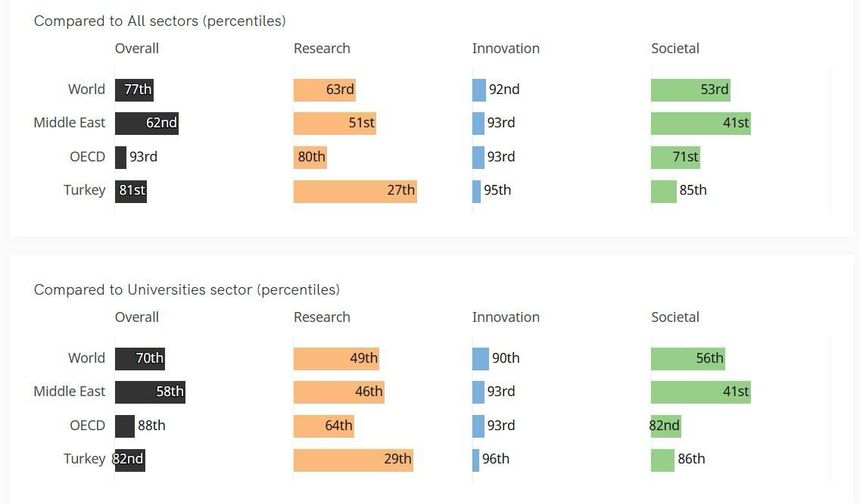This screenshot has width=860, height=504.
Task: Click the green 53rd World societal bar
Action: [x=690, y=90]
